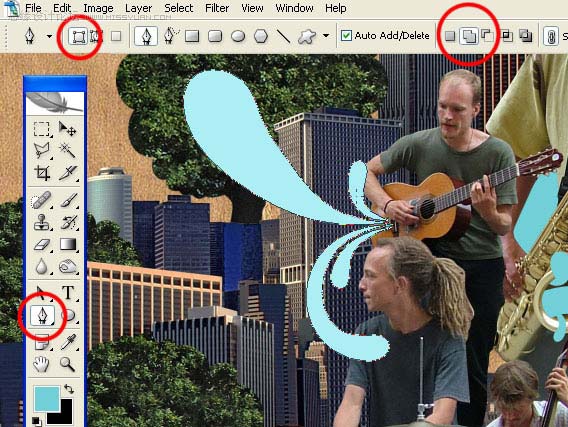Select the Pen tool in options bar
The width and height of the screenshot is (568, 427).
click(x=146, y=36)
